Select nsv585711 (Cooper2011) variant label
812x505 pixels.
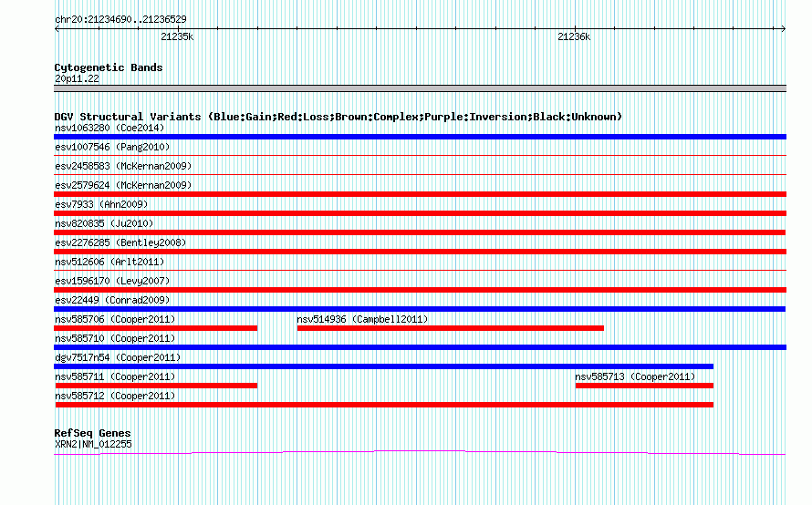tap(115, 376)
